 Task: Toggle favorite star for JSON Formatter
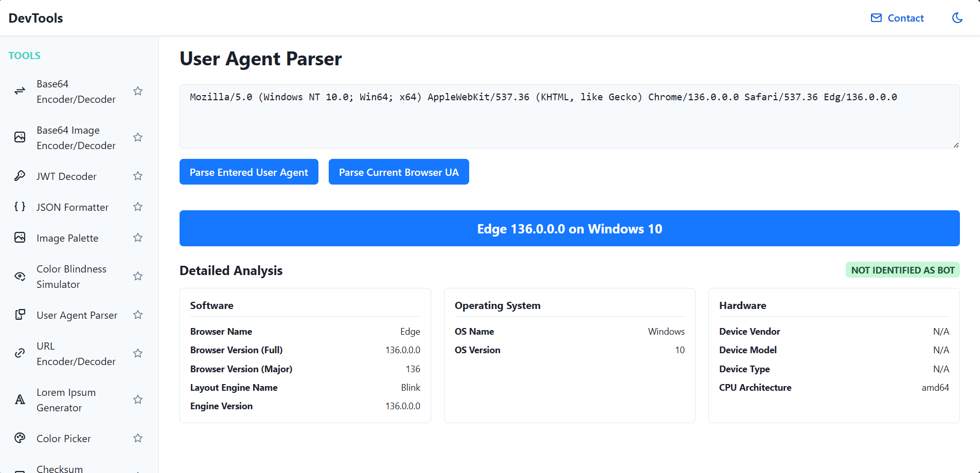pyautogui.click(x=138, y=207)
